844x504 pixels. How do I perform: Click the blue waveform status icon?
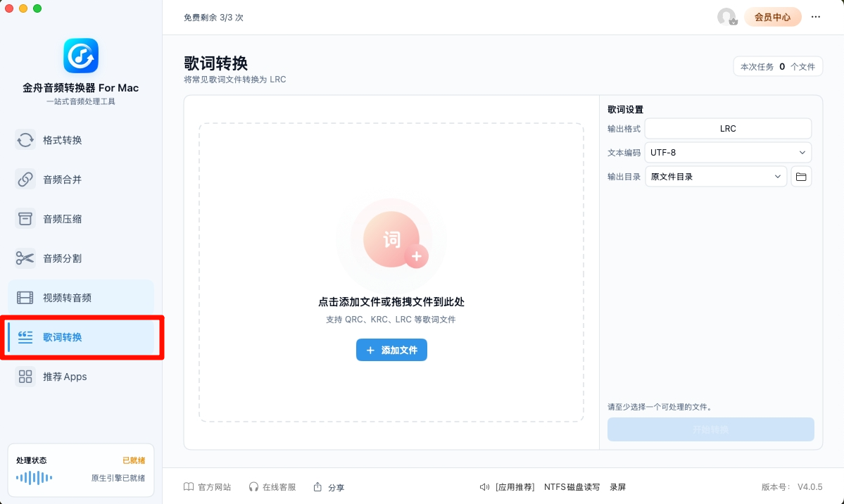click(x=34, y=478)
